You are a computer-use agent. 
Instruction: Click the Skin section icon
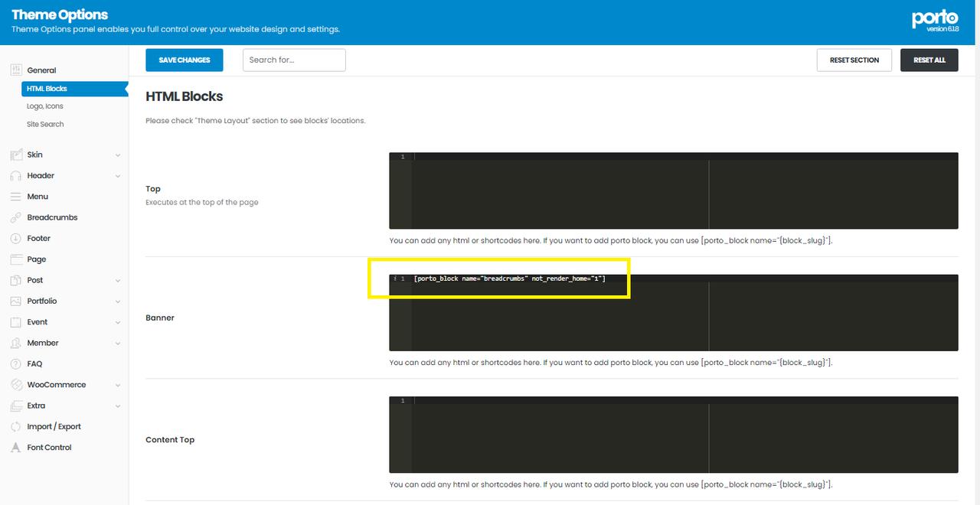click(16, 155)
